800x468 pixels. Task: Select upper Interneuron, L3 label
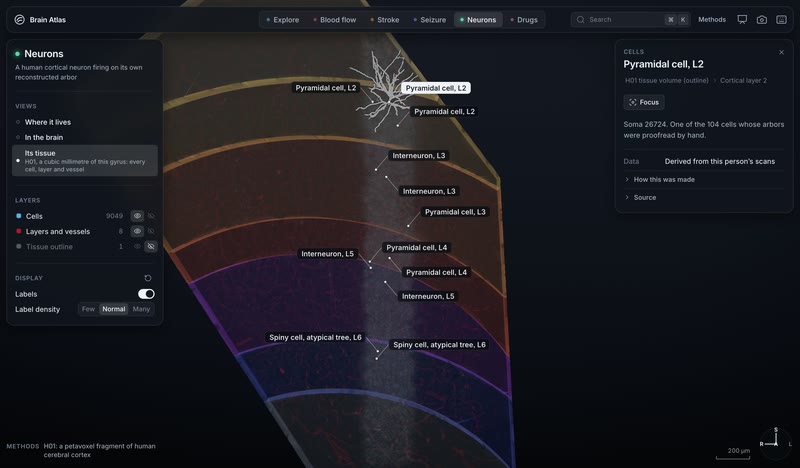[418, 156]
